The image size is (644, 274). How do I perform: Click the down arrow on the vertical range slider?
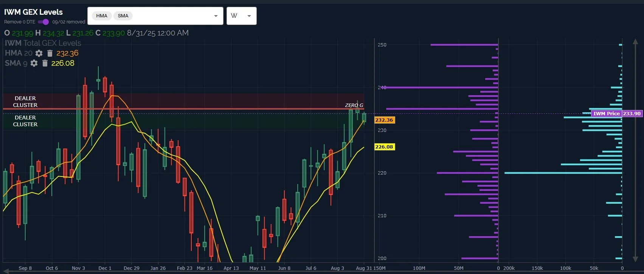pyautogui.click(x=635, y=259)
